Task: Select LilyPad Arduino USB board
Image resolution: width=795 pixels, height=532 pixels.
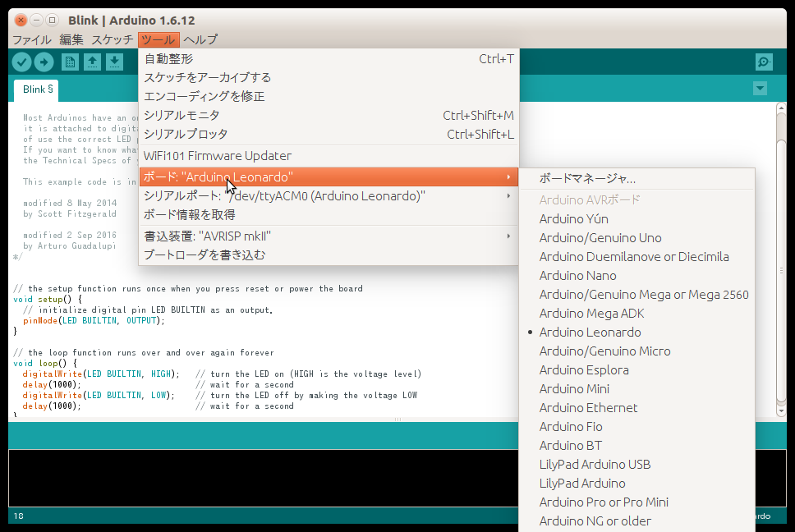Action: tap(636, 464)
